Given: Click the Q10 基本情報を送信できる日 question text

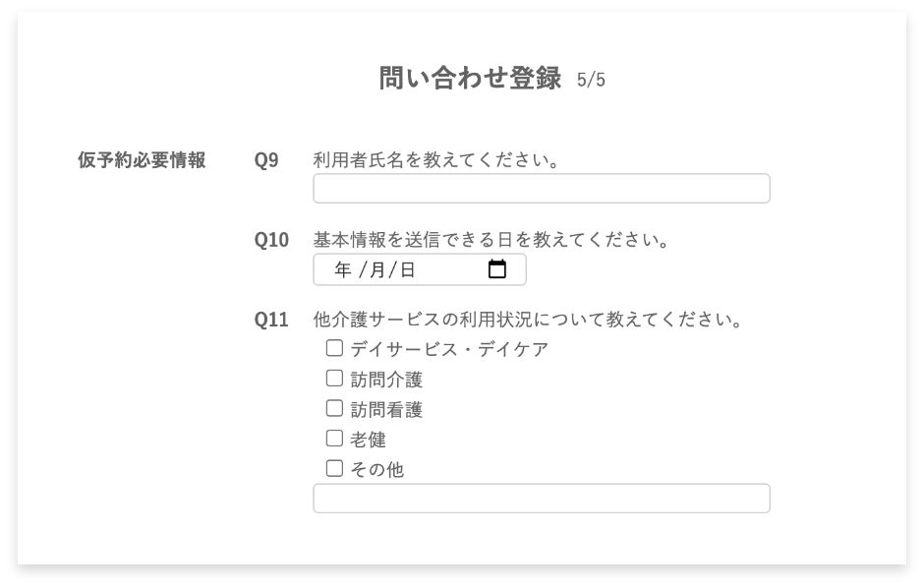Looking at the screenshot, I should [x=491, y=240].
